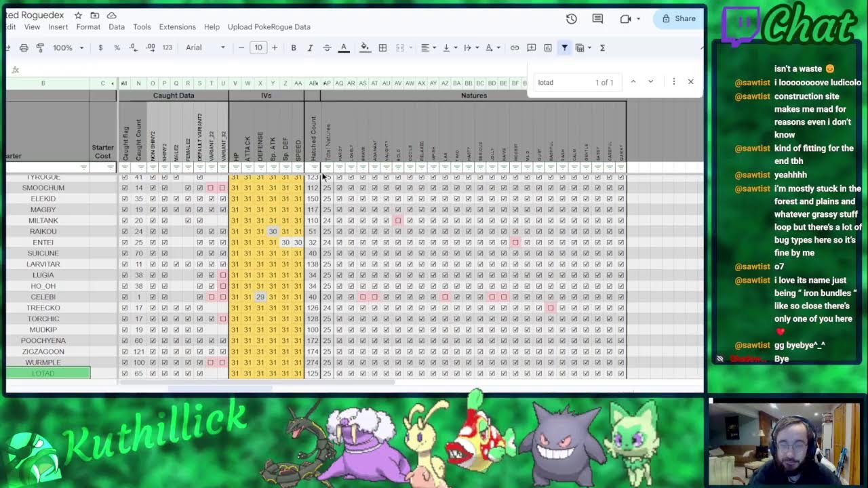The height and width of the screenshot is (488, 868).
Task: Toggle bold formatting
Action: (x=294, y=47)
